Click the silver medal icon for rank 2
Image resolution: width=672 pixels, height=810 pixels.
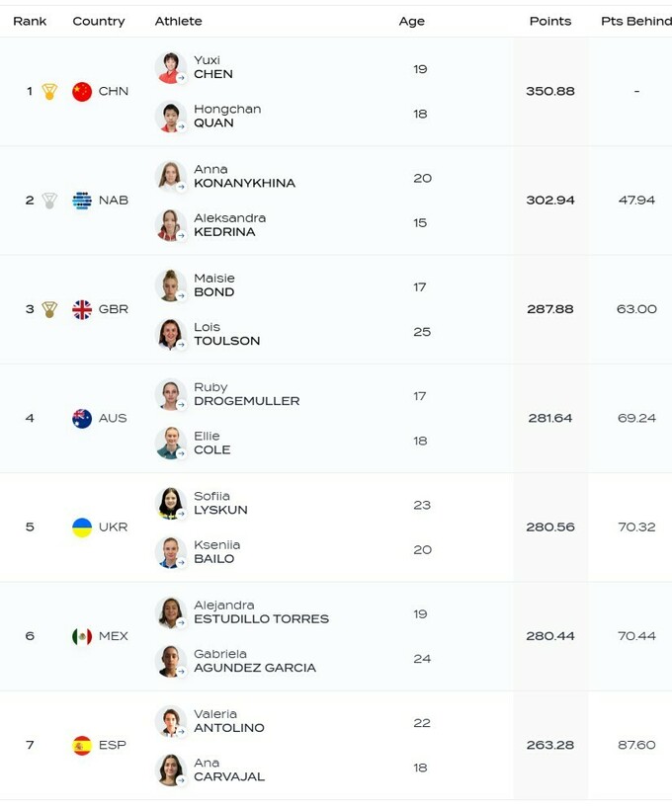click(x=49, y=201)
